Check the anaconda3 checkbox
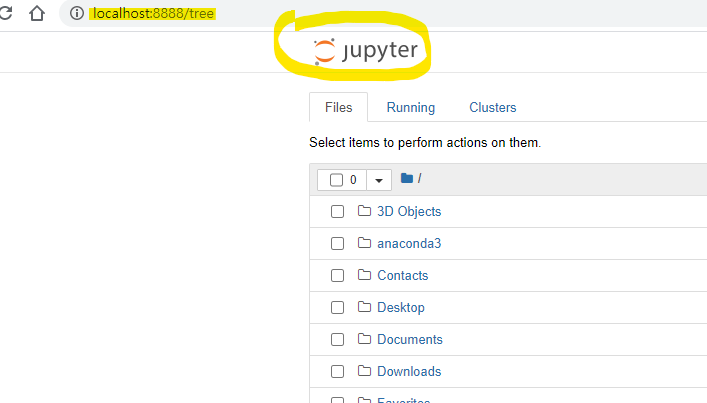The height and width of the screenshot is (403, 707). click(337, 243)
